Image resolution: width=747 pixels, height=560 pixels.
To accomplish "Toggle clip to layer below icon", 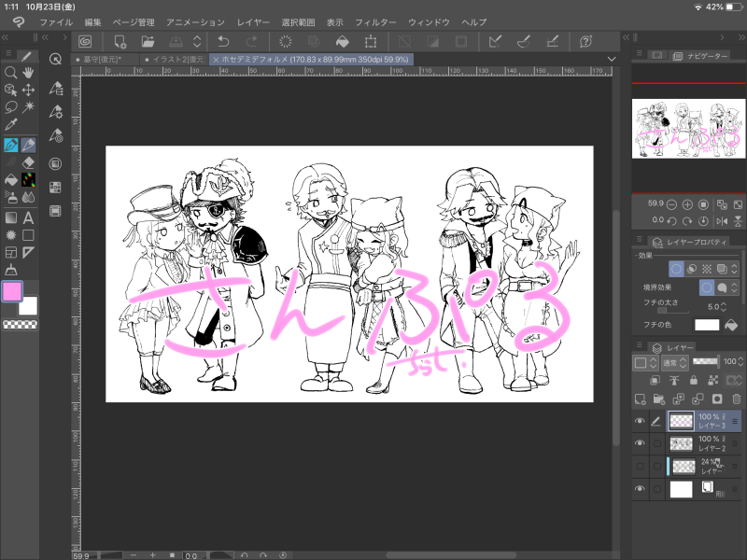I will (x=655, y=380).
